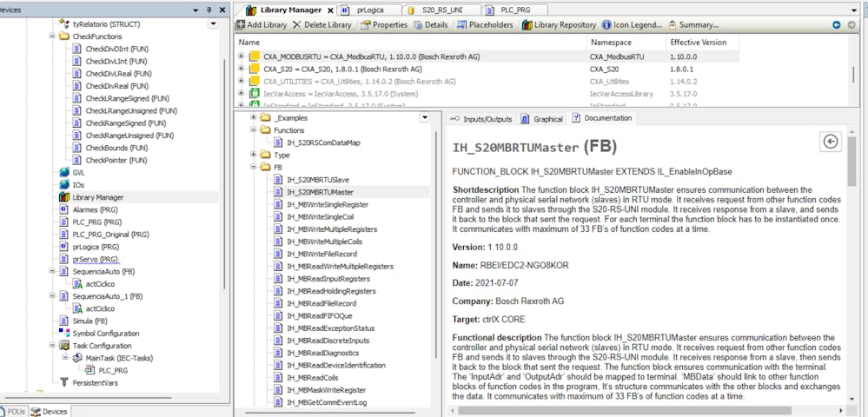Open the Library Repository
This screenshot has height=417, width=868.
(x=527, y=25)
